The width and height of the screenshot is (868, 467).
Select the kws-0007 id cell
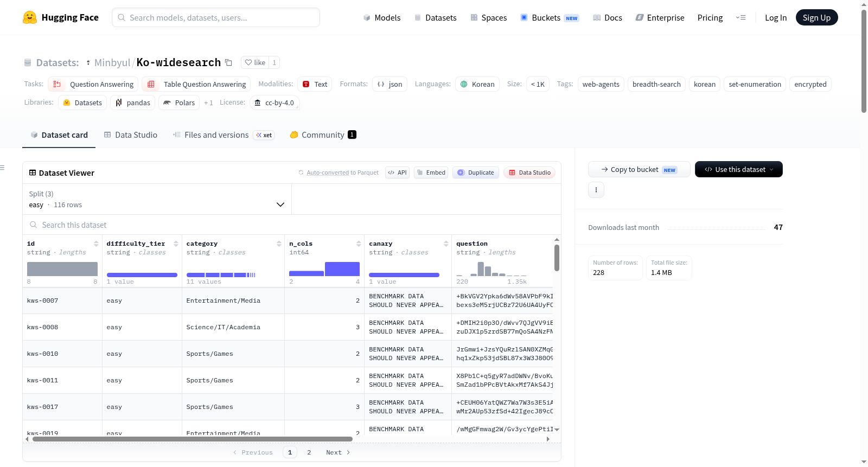(62, 300)
